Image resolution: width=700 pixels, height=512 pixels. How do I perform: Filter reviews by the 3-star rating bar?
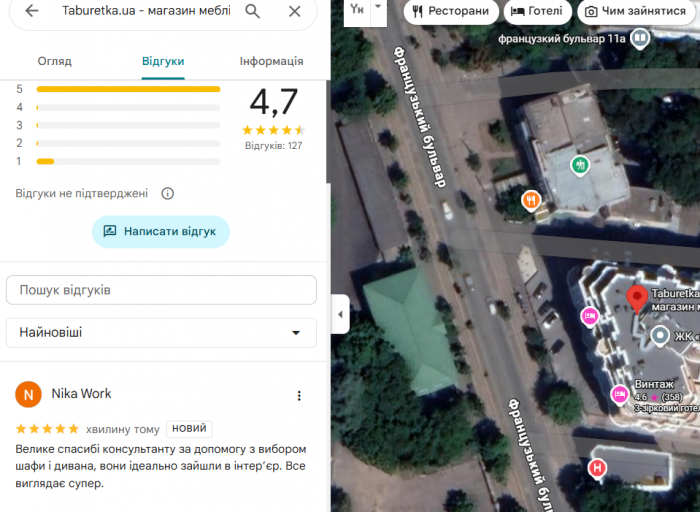coord(128,125)
